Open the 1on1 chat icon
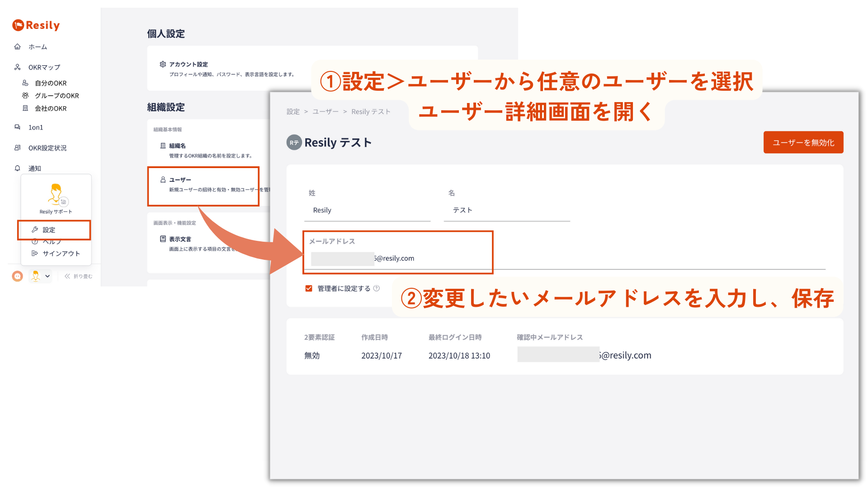This screenshot has width=868, height=488. tap(18, 127)
